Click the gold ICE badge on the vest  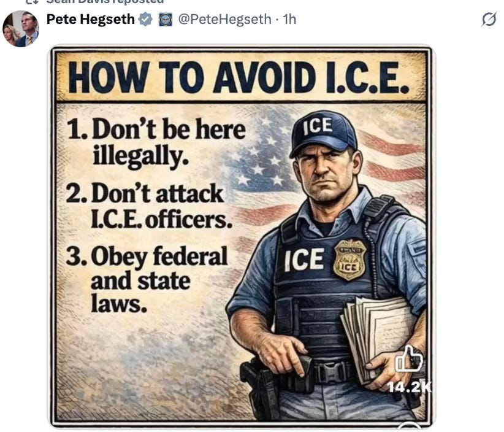349,260
